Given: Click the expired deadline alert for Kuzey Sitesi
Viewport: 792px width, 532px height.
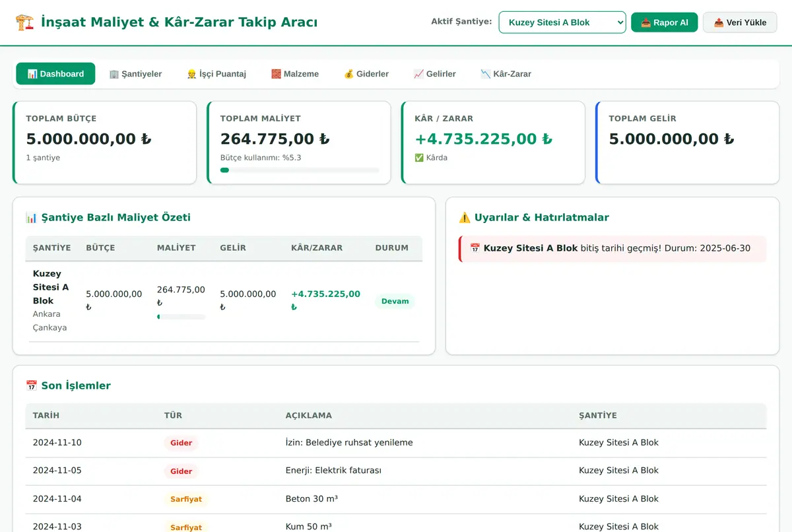Looking at the screenshot, I should click(x=612, y=249).
